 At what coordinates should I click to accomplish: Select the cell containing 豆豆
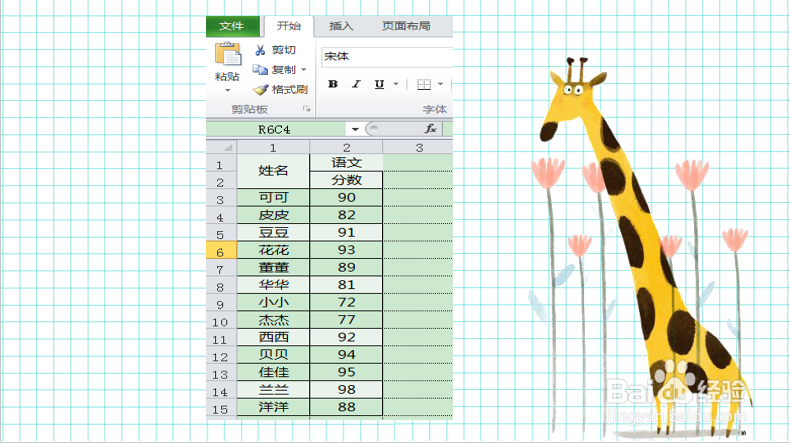273,232
